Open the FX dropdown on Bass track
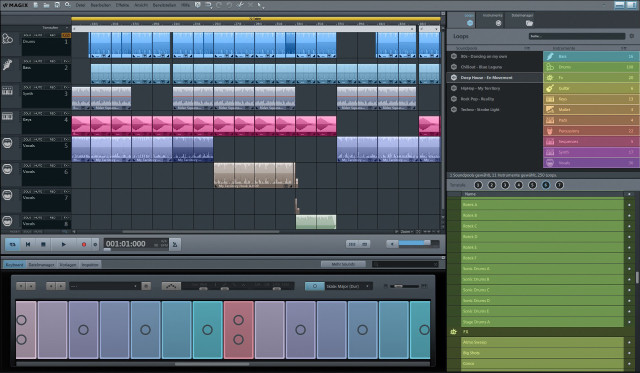Screen dimensions: 640x373 coord(67,61)
